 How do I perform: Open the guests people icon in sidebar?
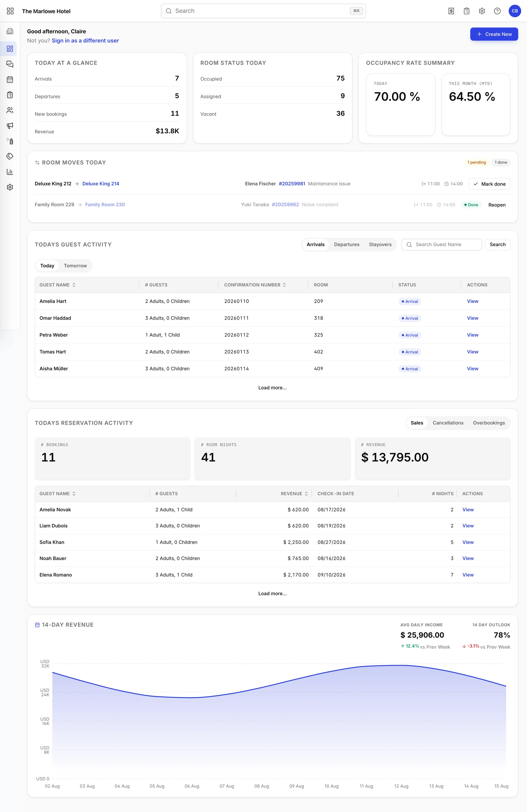pos(10,110)
